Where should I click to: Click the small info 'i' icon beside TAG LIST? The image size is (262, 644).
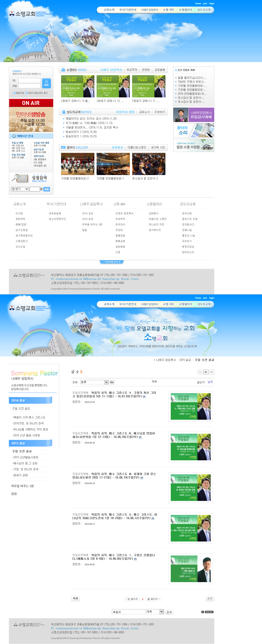coord(203,612)
